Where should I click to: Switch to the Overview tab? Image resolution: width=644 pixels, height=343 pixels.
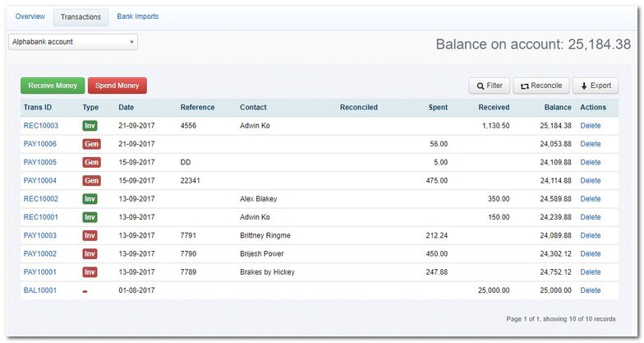[x=30, y=16]
